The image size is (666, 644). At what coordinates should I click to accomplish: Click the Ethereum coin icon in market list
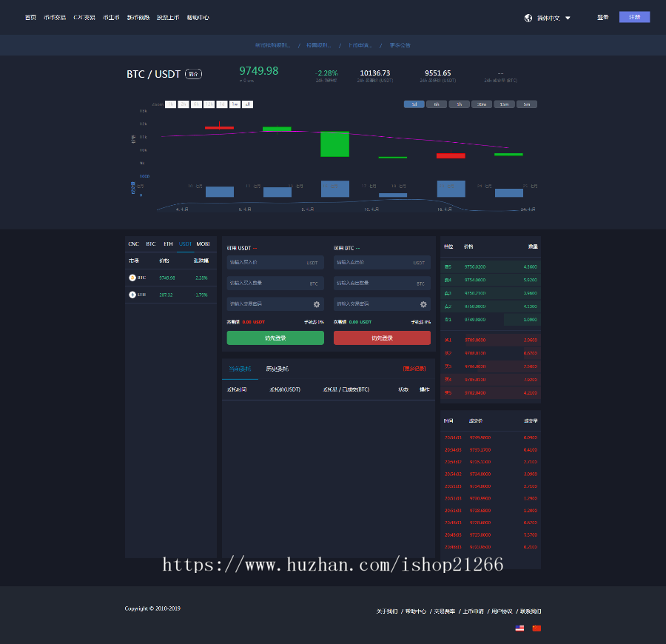132,295
